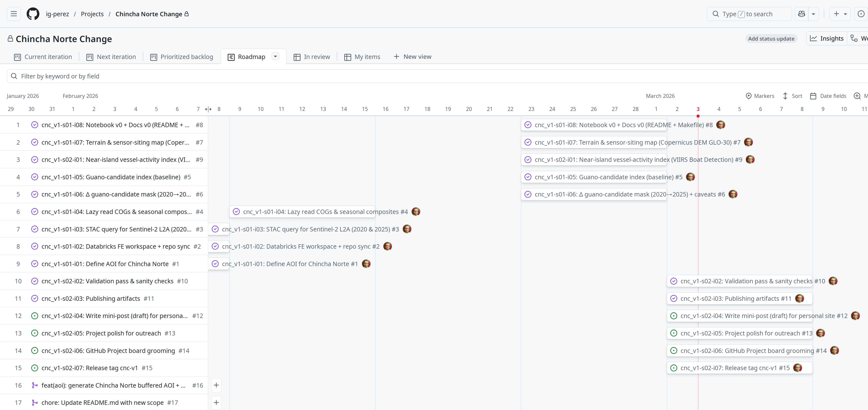The width and height of the screenshot is (868, 410).
Task: Open the issues inbox icon in header
Action: [x=861, y=14]
